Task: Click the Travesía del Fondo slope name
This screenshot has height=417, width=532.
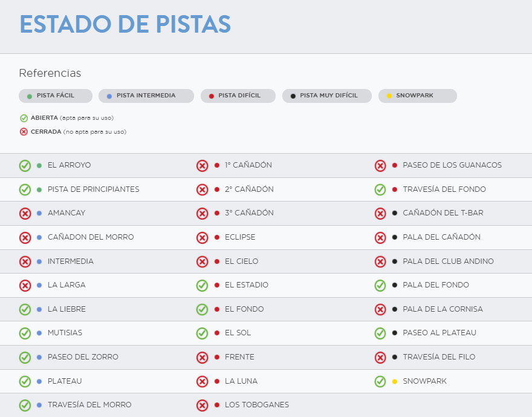Action: (x=444, y=189)
